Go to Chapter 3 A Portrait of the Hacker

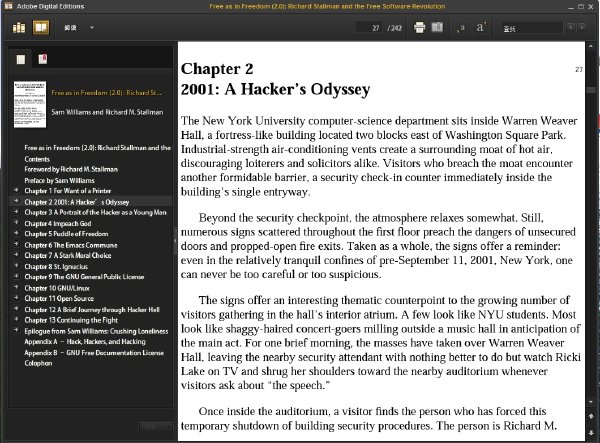point(95,212)
